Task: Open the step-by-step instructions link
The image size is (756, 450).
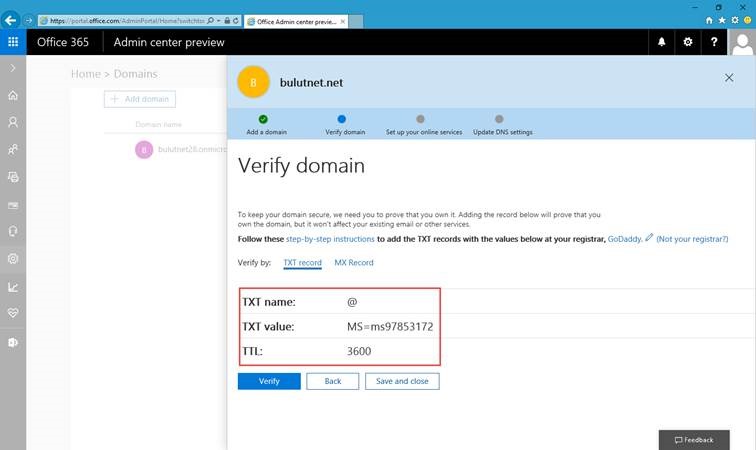Action: coord(330,239)
